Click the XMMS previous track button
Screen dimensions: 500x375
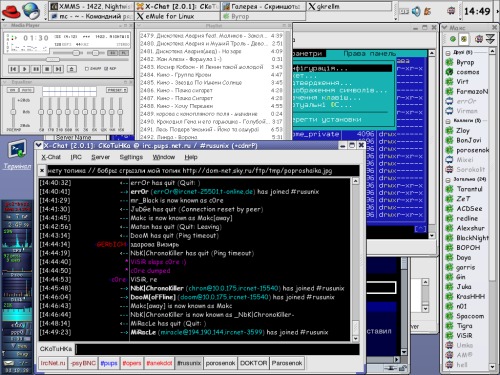(x=13, y=69)
